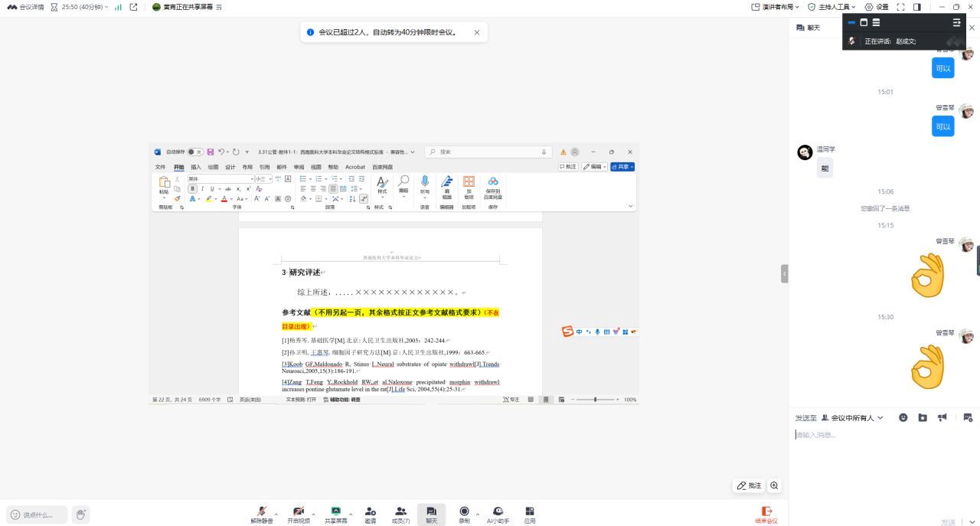The image size is (980, 526).
Task: Expand options arrow next to 解除静音
Action: pos(276,515)
